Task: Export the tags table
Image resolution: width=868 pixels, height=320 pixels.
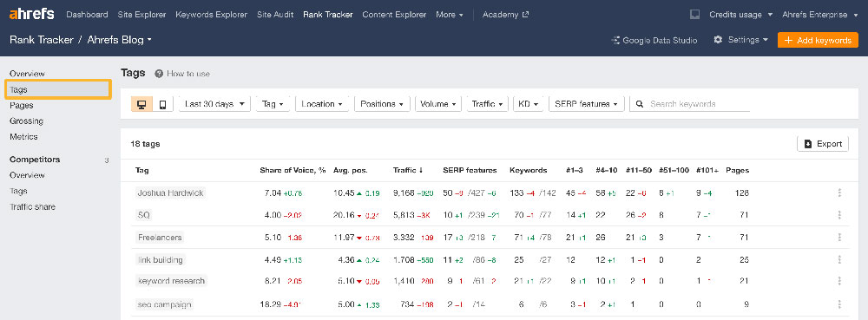Action: point(823,144)
